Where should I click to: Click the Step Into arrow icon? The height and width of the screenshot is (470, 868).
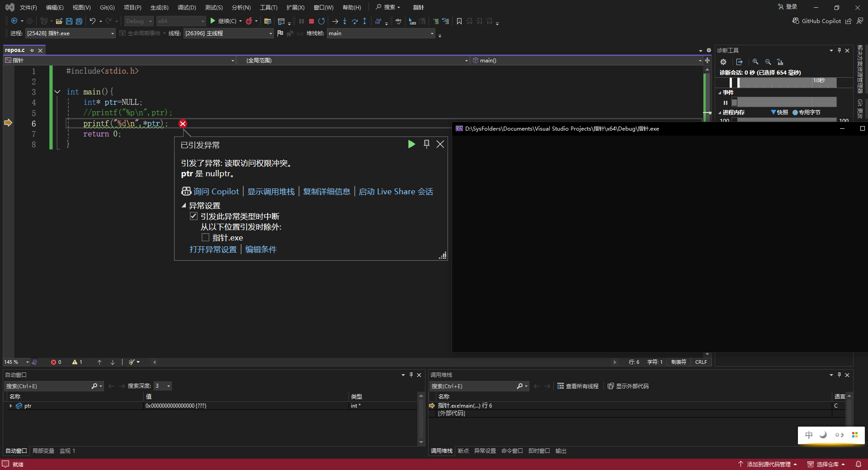[x=344, y=21]
